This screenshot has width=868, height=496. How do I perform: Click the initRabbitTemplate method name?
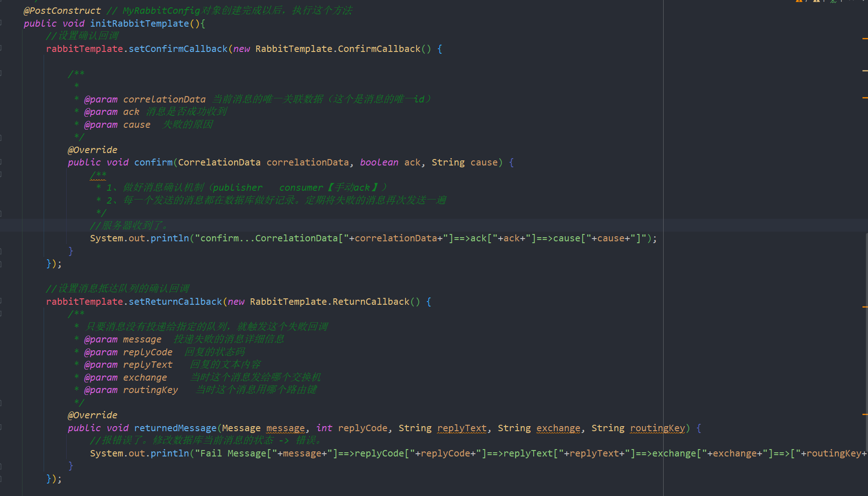(139, 23)
